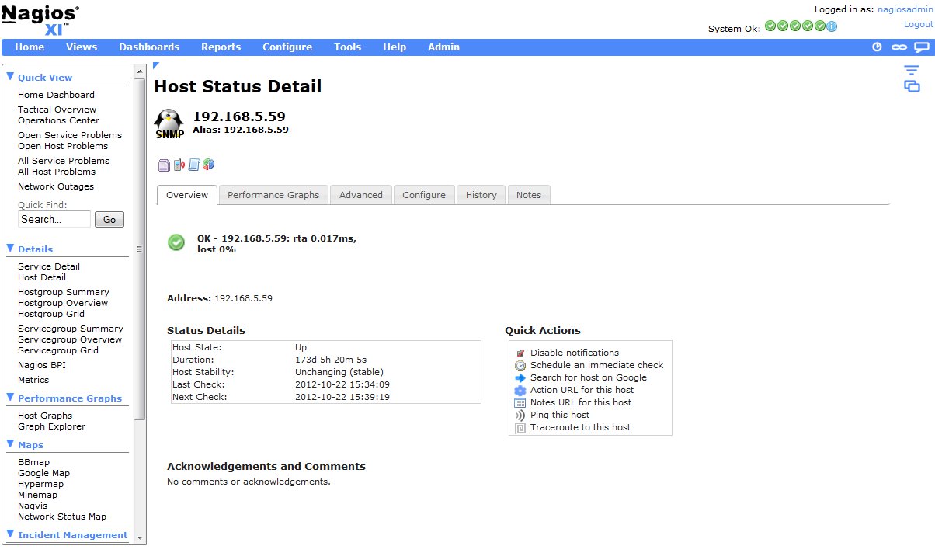This screenshot has width=935, height=560.
Task: Open the feedback speech bubble icon
Action: click(x=921, y=47)
